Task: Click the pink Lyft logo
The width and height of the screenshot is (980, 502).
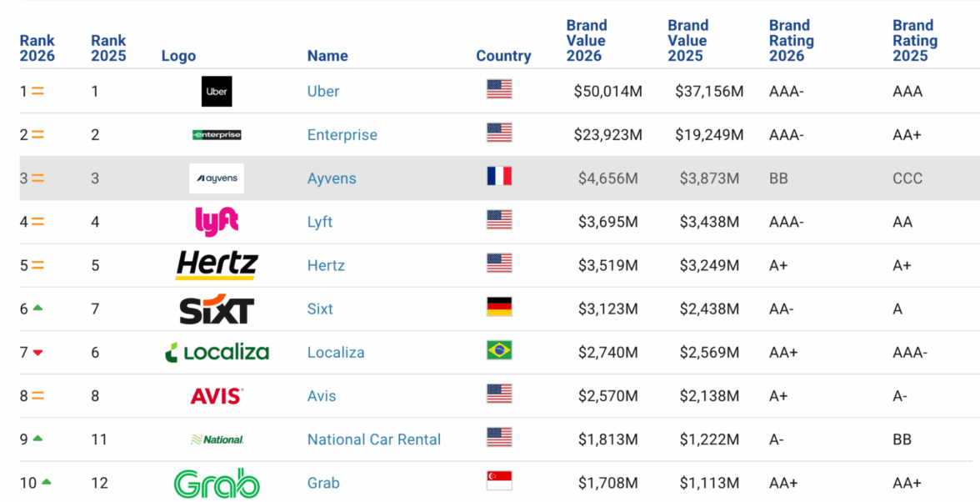Action: click(x=217, y=221)
